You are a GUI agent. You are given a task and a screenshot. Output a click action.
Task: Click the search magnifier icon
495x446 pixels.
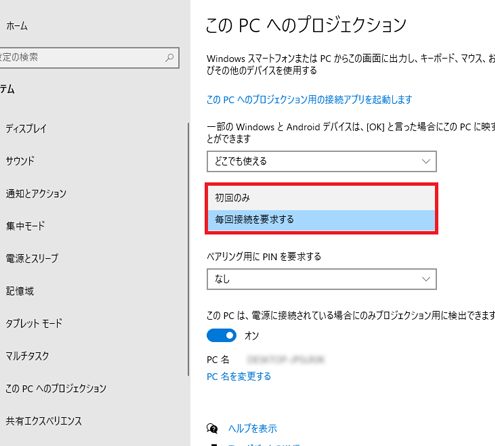click(169, 58)
